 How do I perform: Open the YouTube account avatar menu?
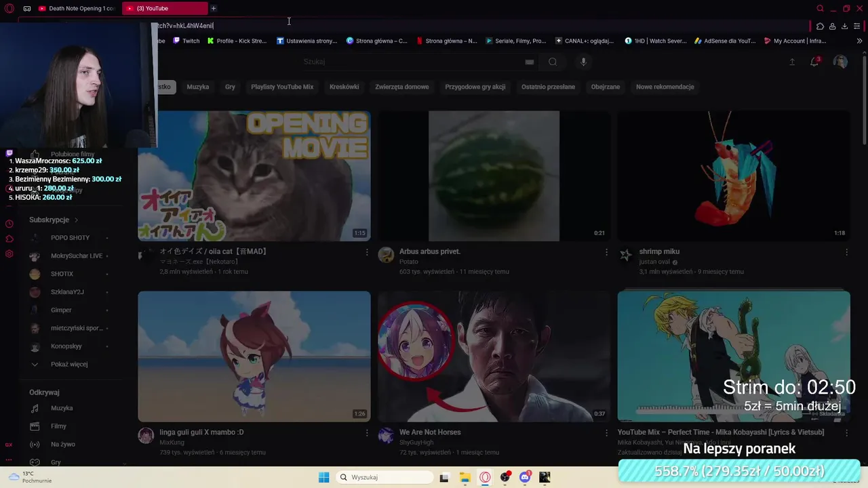coord(840,62)
